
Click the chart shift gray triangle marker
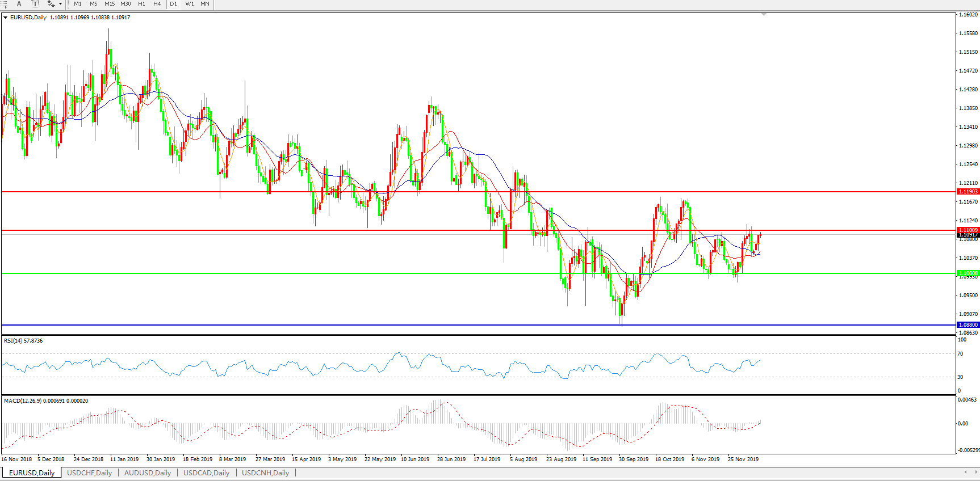click(x=764, y=14)
